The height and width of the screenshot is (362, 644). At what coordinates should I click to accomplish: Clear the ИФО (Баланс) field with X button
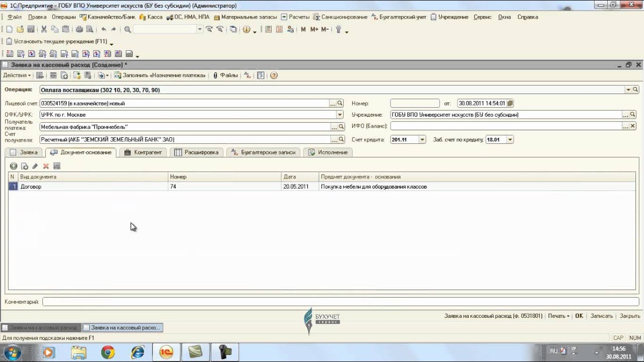pyautogui.click(x=633, y=126)
